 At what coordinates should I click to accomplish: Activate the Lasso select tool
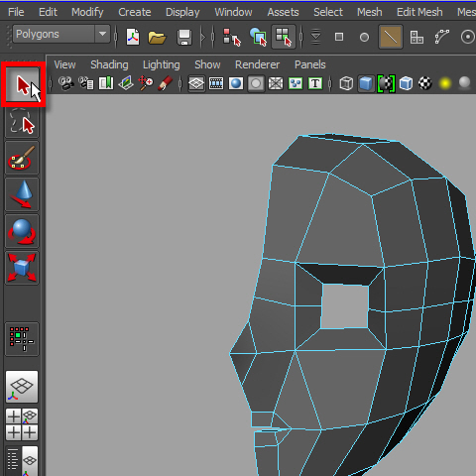pyautogui.click(x=22, y=122)
